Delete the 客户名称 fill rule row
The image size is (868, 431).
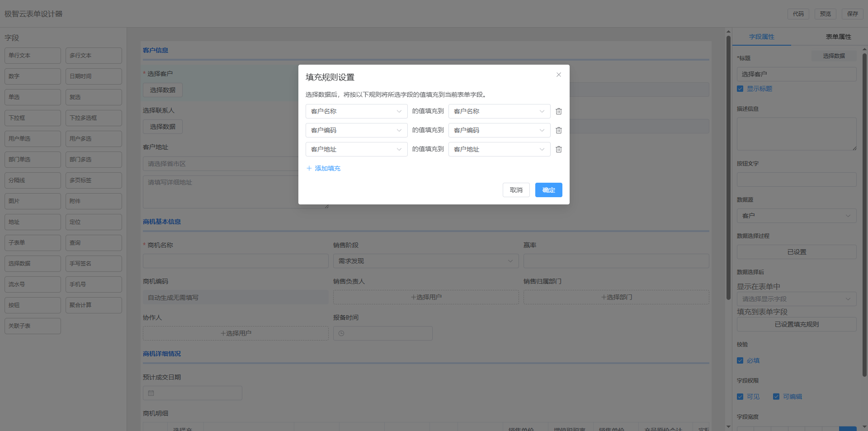(559, 111)
